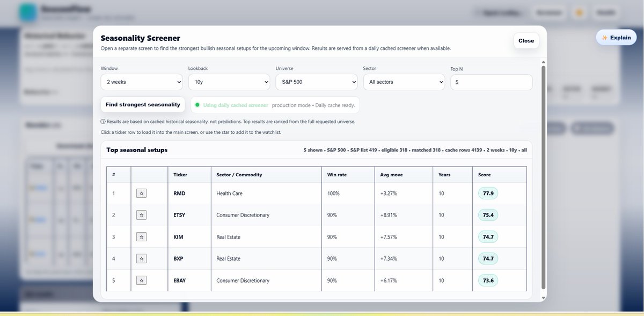The image size is (644, 316).
Task: Click the 75.4 score badge for ETSY
Action: (x=488, y=215)
